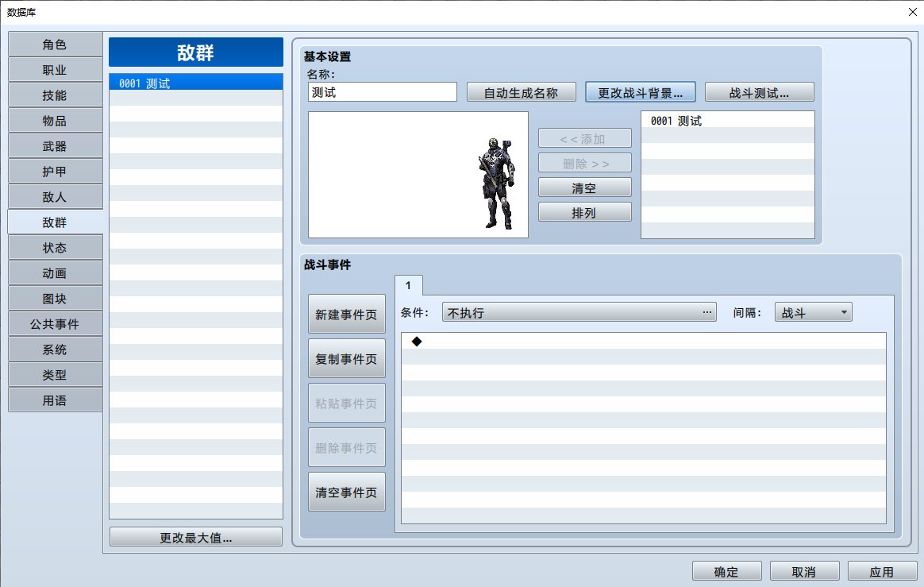The height and width of the screenshot is (587, 924).
Task: Switch to the 系统 tab
Action: pos(55,349)
